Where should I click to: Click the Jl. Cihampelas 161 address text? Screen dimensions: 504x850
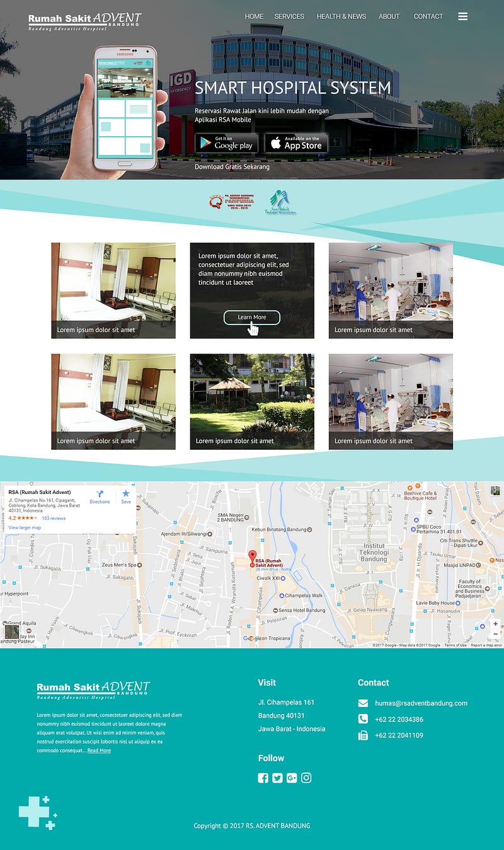286,703
